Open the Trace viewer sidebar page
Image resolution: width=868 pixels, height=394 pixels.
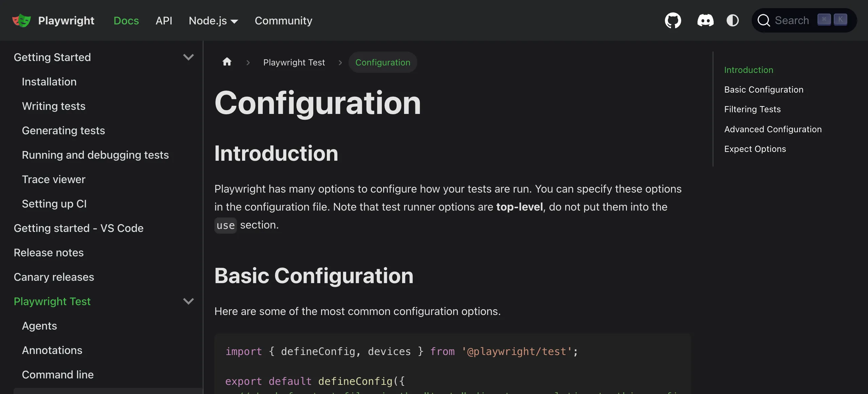(54, 179)
